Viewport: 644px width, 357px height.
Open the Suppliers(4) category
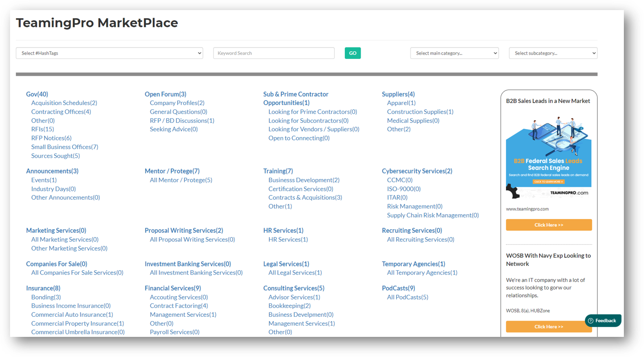point(398,94)
